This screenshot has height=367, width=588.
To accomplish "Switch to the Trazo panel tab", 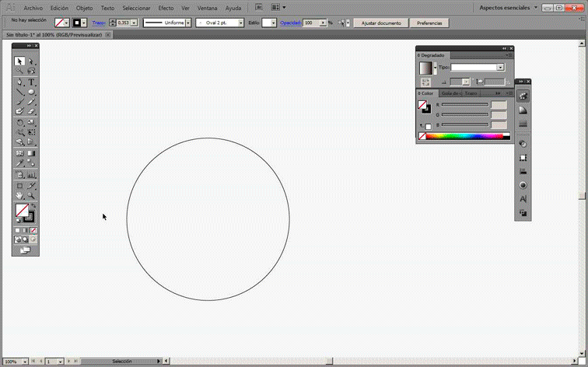I will coord(471,93).
